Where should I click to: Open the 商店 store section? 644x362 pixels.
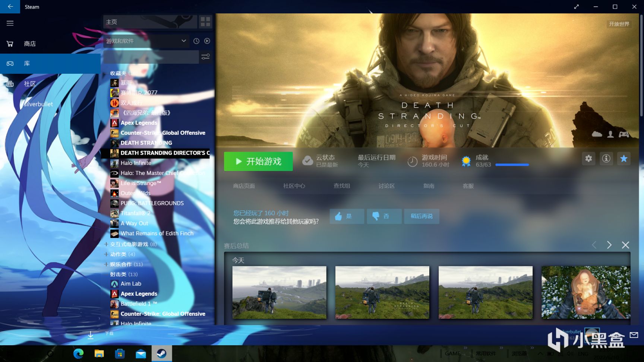(50, 44)
